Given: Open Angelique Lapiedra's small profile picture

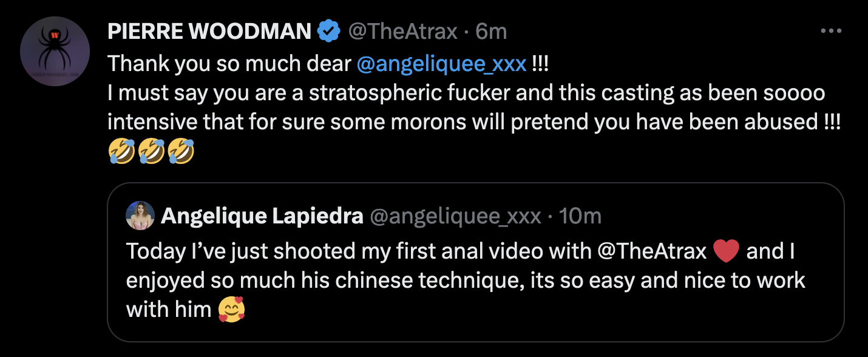Looking at the screenshot, I should click(x=140, y=216).
